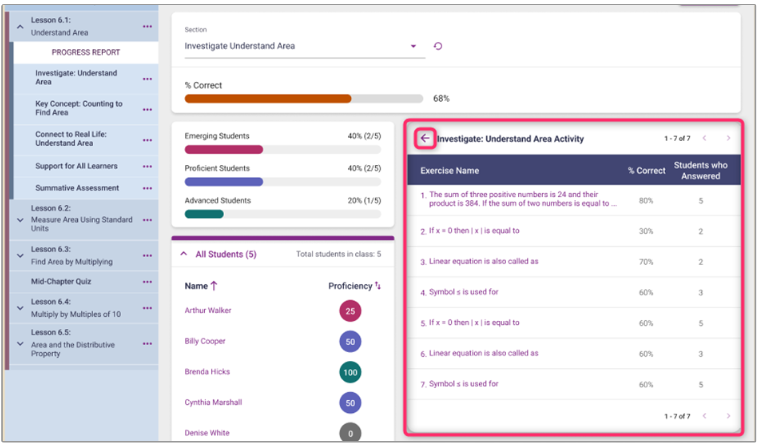Open three-dot menu for Key Concept: Counting
The image size is (757, 444).
pyautogui.click(x=148, y=109)
